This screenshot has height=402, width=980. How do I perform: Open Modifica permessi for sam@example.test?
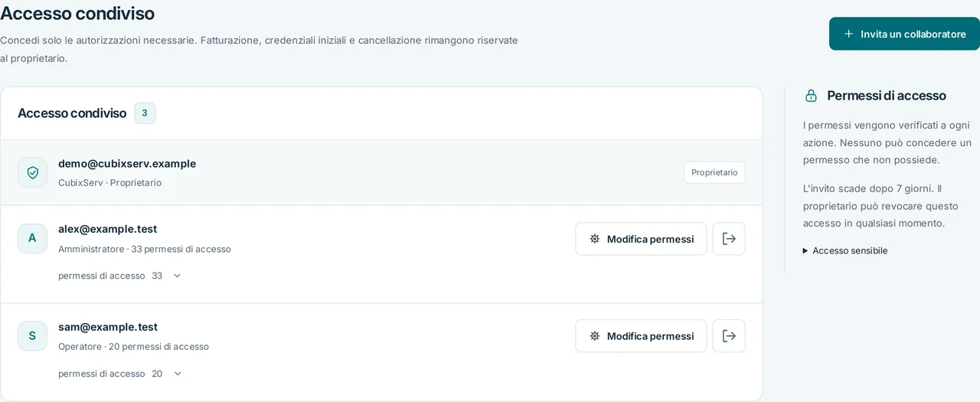(641, 336)
